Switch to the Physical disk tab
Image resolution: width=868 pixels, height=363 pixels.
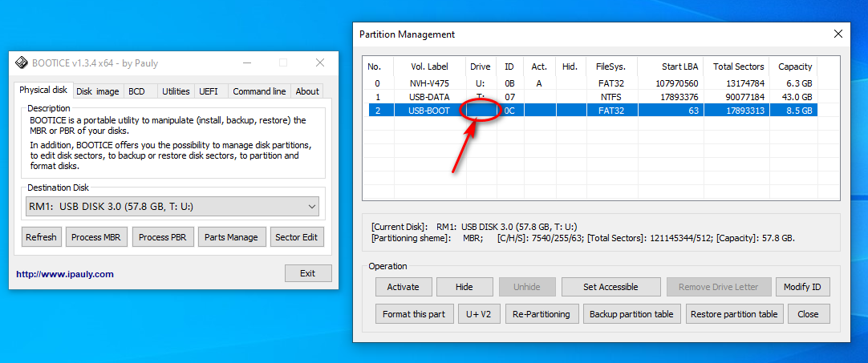point(43,91)
